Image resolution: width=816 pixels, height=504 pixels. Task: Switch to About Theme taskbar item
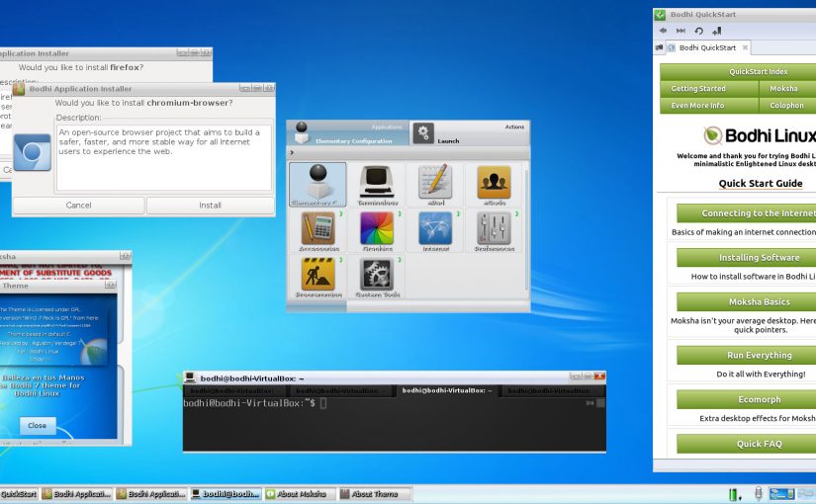(x=375, y=493)
